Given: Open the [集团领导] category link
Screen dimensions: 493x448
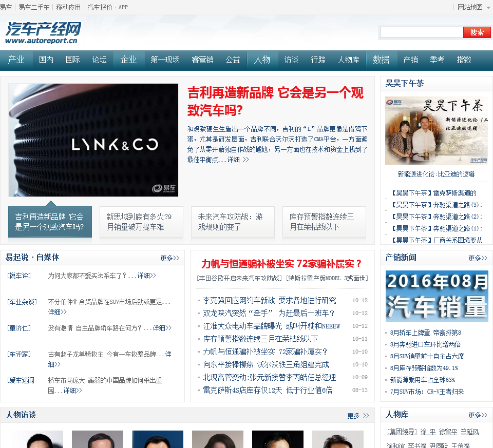Looking at the screenshot, I should pos(402,432).
